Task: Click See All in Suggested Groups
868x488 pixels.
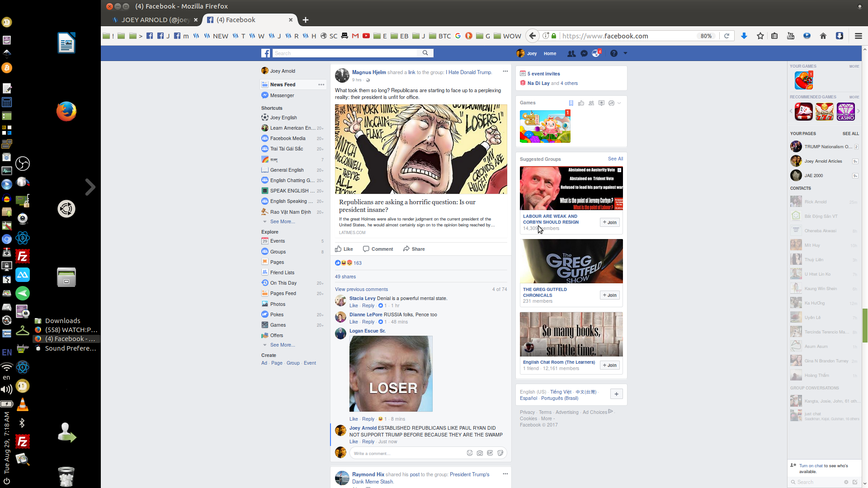Action: [615, 159]
